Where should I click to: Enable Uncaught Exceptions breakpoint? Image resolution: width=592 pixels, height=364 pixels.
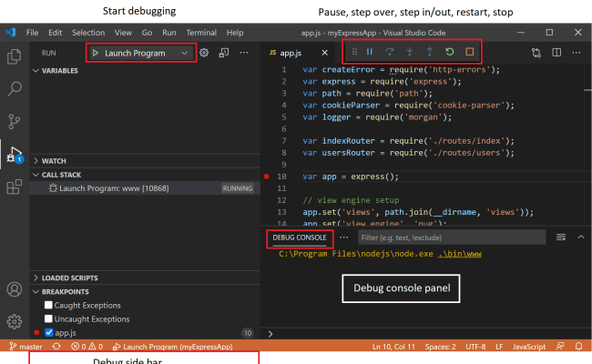(x=48, y=319)
